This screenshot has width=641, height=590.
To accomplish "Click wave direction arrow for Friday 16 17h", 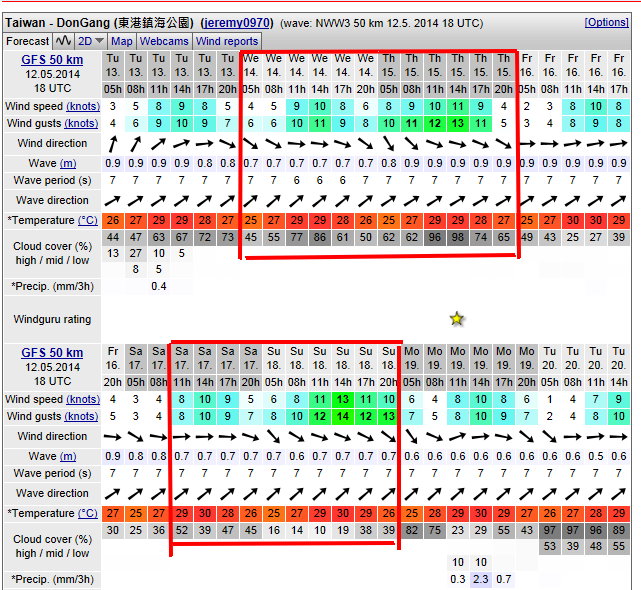I will pos(619,200).
